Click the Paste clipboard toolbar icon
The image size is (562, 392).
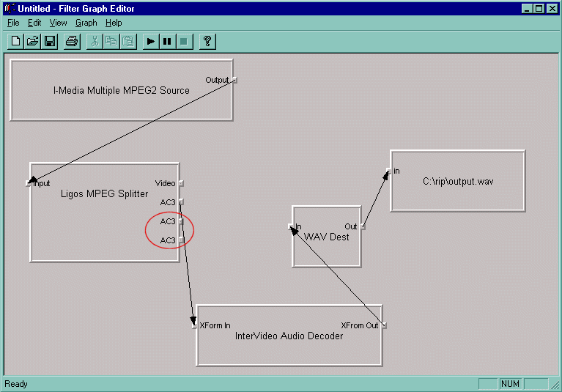(128, 42)
